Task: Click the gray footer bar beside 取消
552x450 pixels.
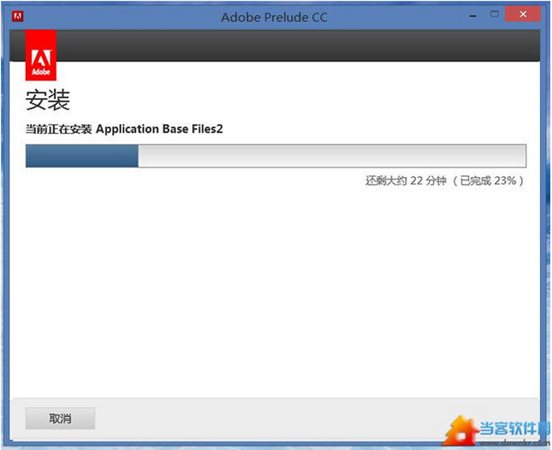Action: pyautogui.click(x=268, y=418)
